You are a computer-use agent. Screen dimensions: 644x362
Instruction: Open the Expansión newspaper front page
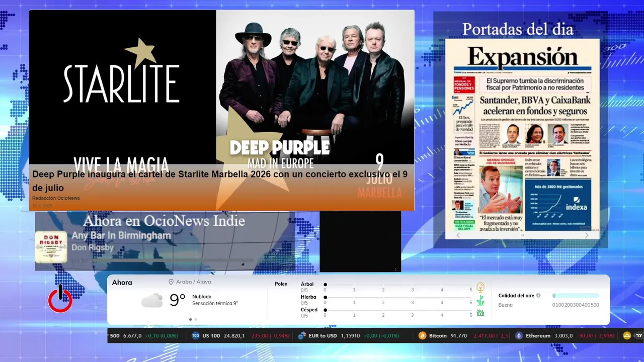tap(522, 138)
